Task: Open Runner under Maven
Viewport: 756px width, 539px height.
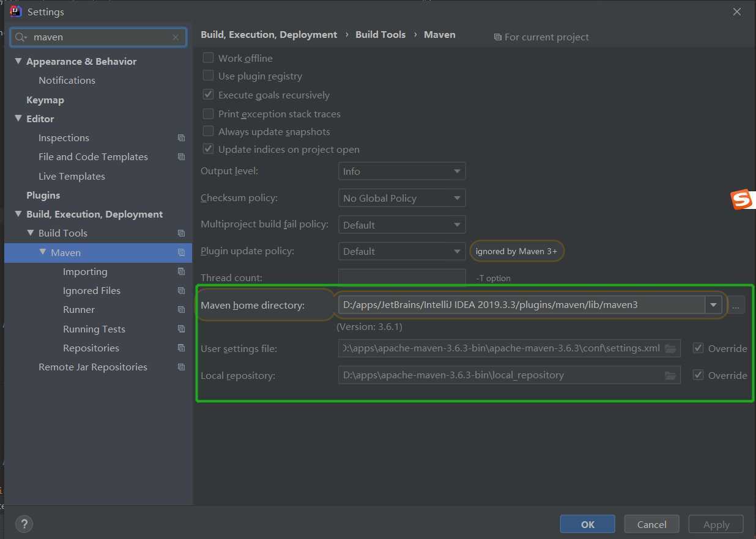Action: click(x=79, y=310)
